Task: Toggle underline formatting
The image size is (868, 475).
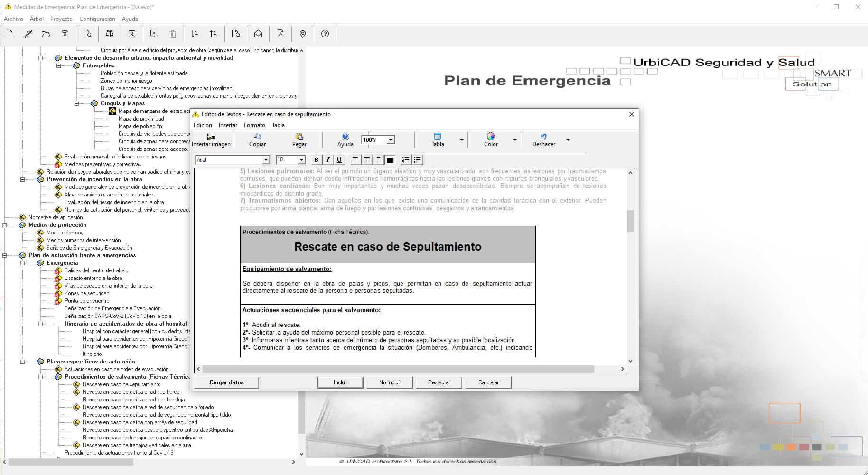Action: tap(339, 160)
